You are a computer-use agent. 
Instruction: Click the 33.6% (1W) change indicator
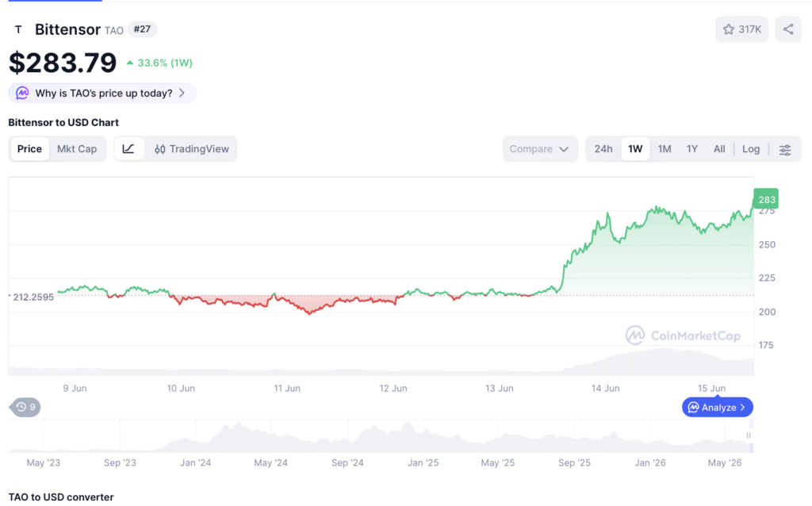coord(159,63)
